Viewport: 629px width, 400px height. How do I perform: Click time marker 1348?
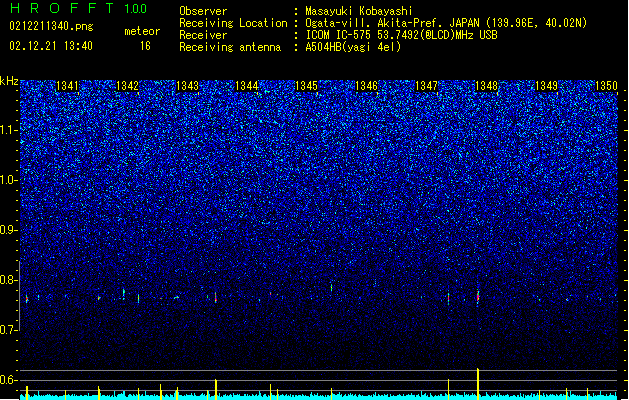tap(486, 86)
